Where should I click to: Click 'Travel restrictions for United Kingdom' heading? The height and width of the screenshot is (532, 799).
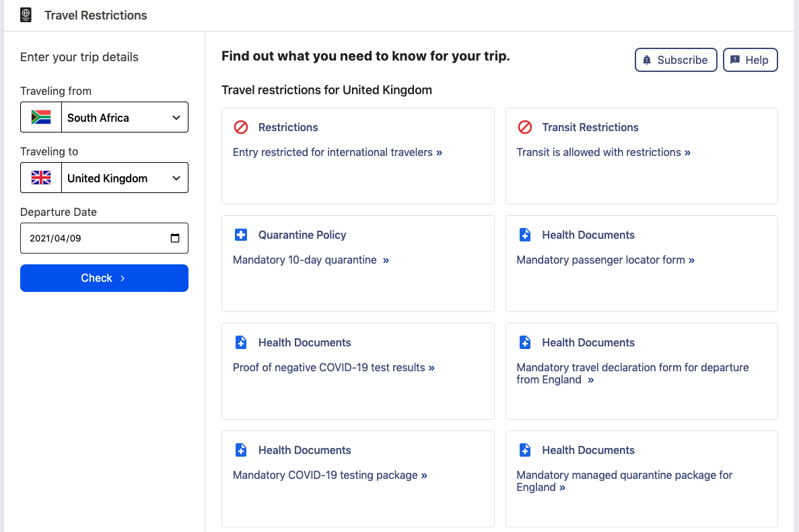326,90
